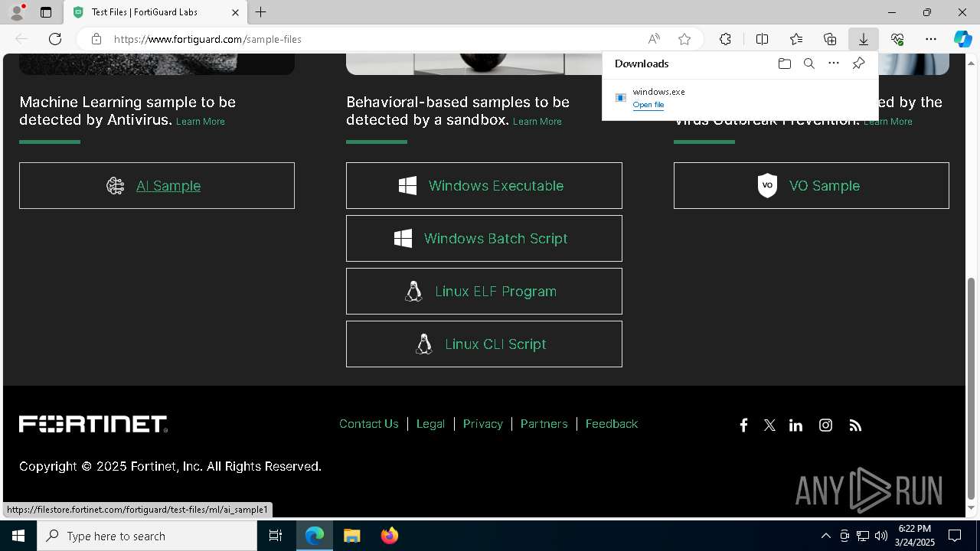Open the Windows Start menu

pyautogui.click(x=18, y=536)
